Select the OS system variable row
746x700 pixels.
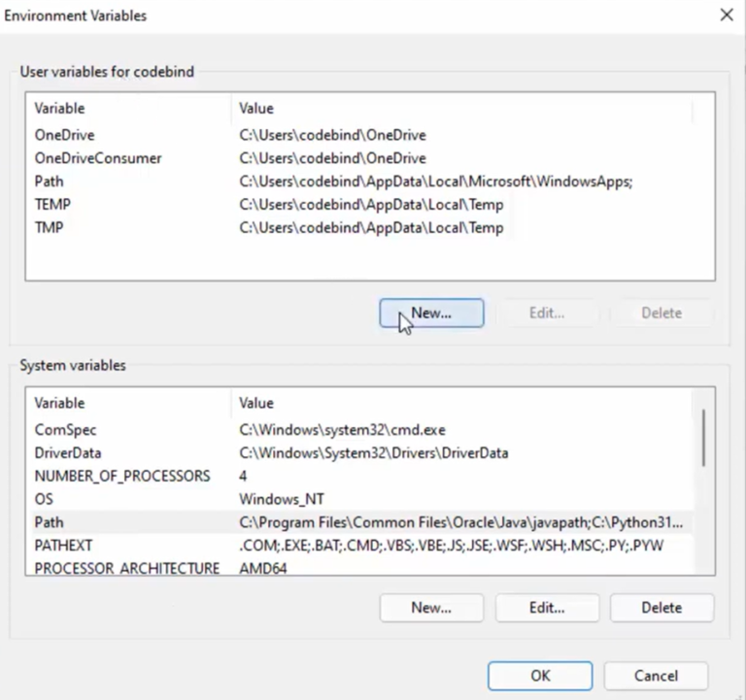tap(44, 499)
